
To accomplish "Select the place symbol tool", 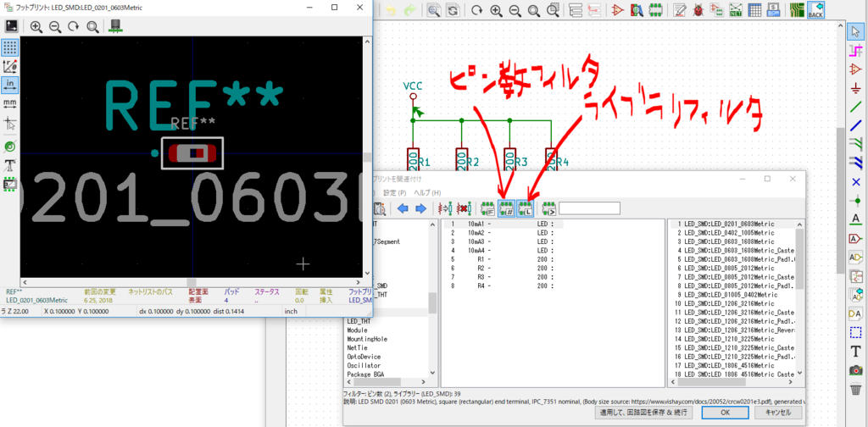I will coord(856,69).
